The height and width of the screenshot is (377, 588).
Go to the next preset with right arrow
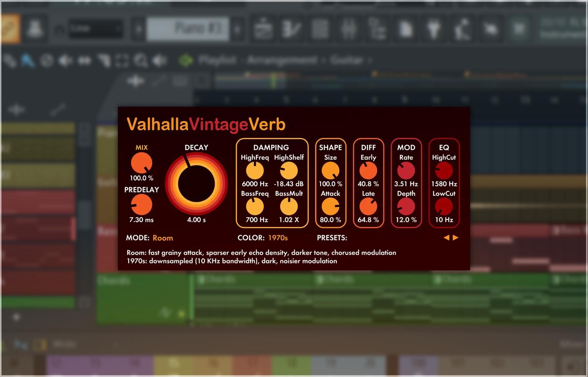click(455, 238)
